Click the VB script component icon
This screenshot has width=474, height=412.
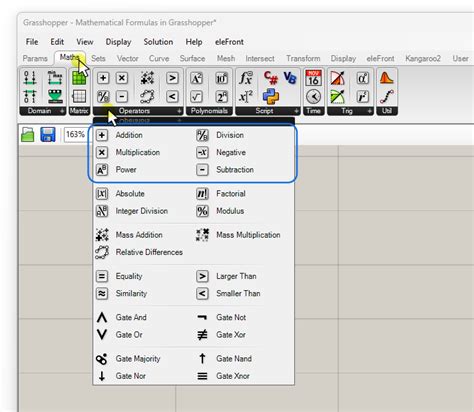[x=290, y=78]
